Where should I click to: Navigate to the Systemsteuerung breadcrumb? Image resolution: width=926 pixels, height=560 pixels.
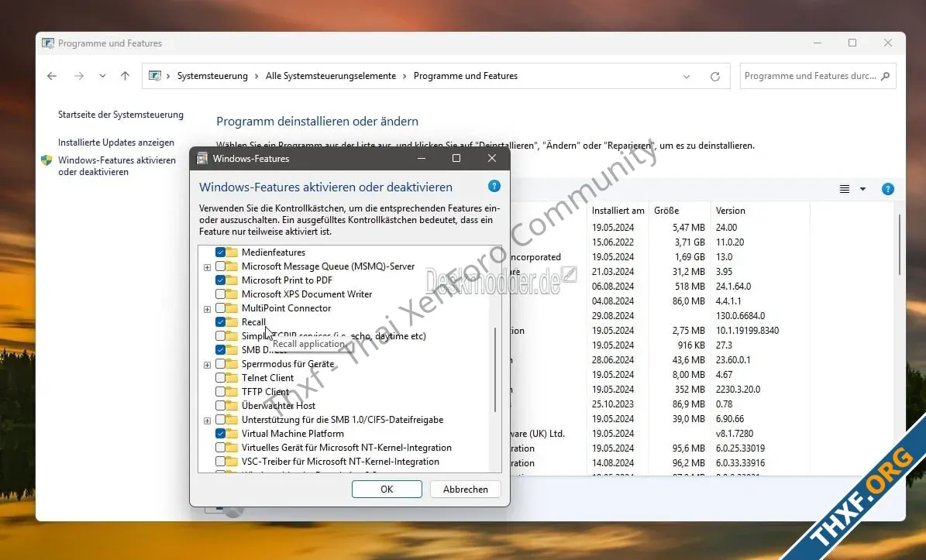click(x=212, y=76)
